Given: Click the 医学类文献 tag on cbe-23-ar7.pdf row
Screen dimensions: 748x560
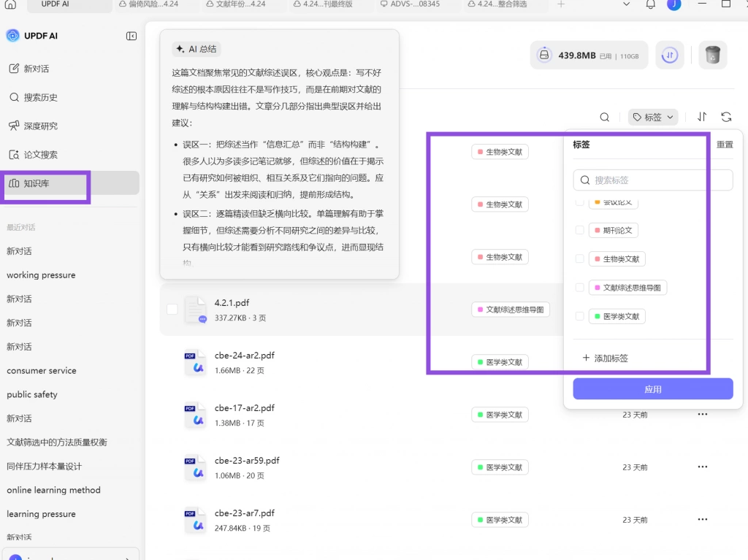Looking at the screenshot, I should click(x=500, y=519).
